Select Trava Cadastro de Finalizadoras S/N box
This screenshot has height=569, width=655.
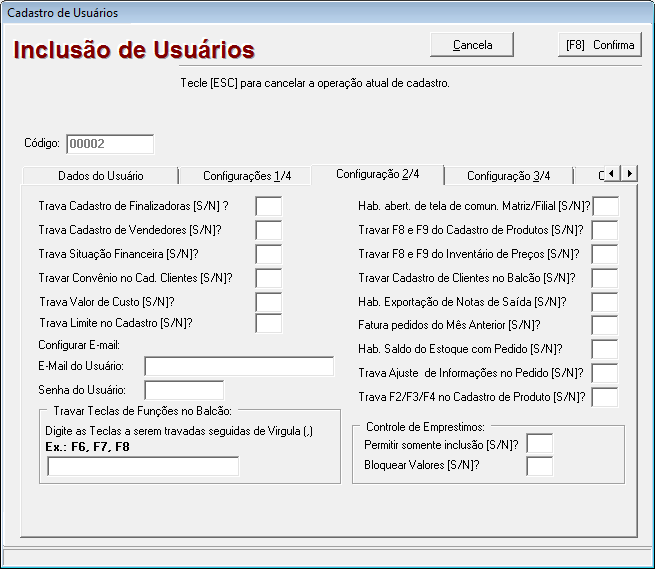(x=268, y=207)
